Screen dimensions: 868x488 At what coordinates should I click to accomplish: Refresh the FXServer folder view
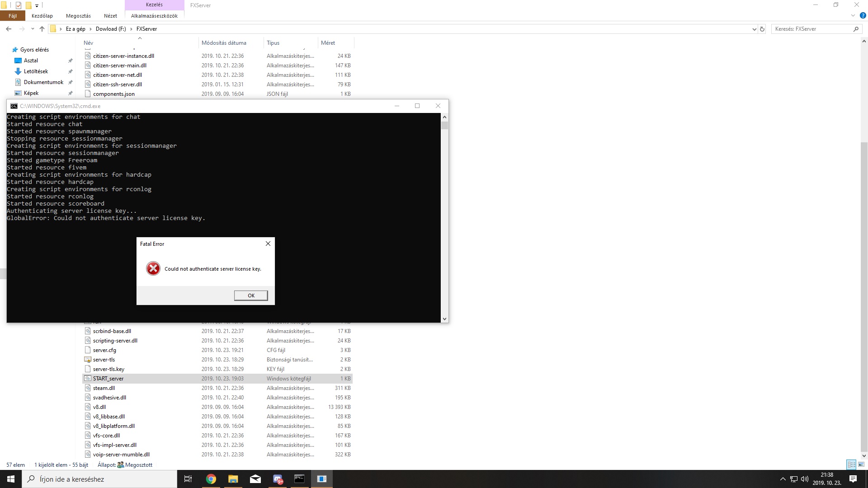pos(762,29)
